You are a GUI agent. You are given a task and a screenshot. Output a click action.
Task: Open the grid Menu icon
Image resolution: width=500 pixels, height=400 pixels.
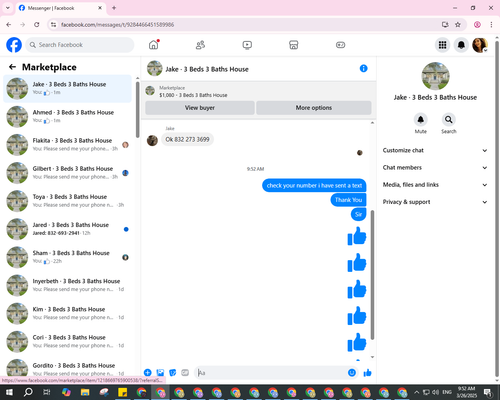(442, 45)
